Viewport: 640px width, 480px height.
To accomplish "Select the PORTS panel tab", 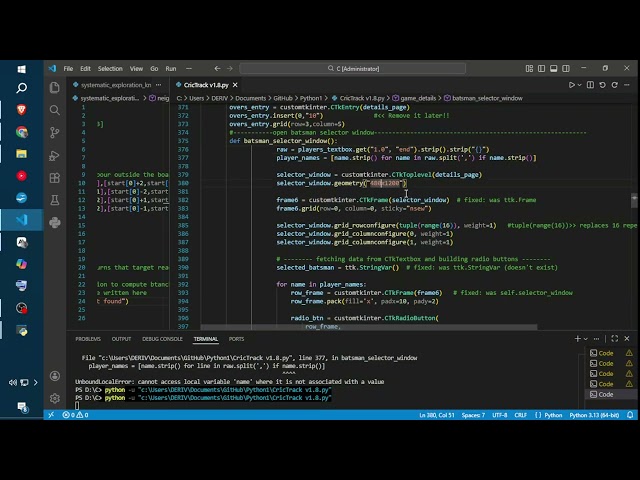I will point(236,339).
